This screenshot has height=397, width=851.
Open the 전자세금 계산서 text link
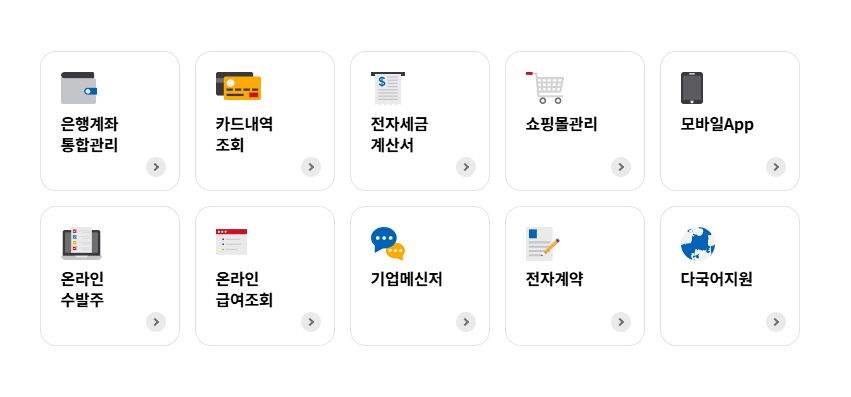[399, 135]
